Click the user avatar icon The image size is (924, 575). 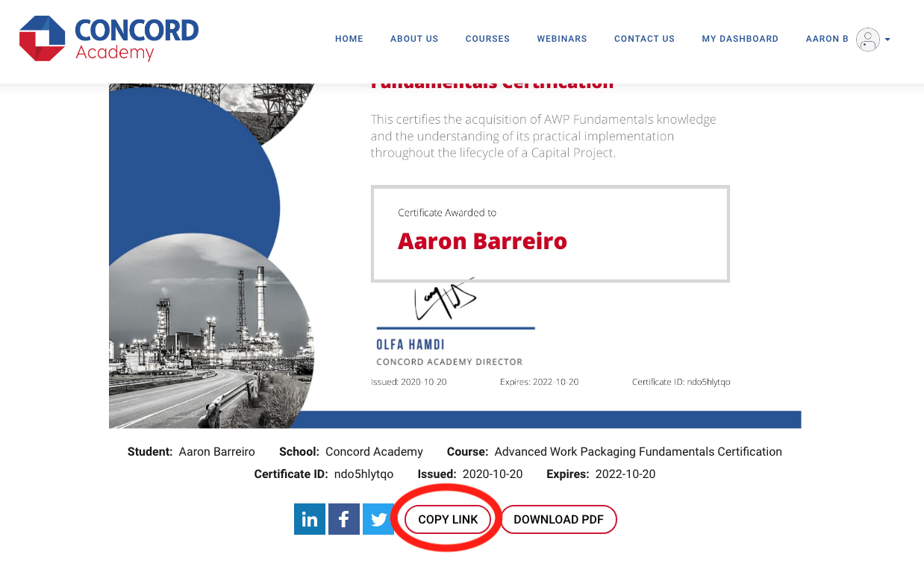coord(868,39)
